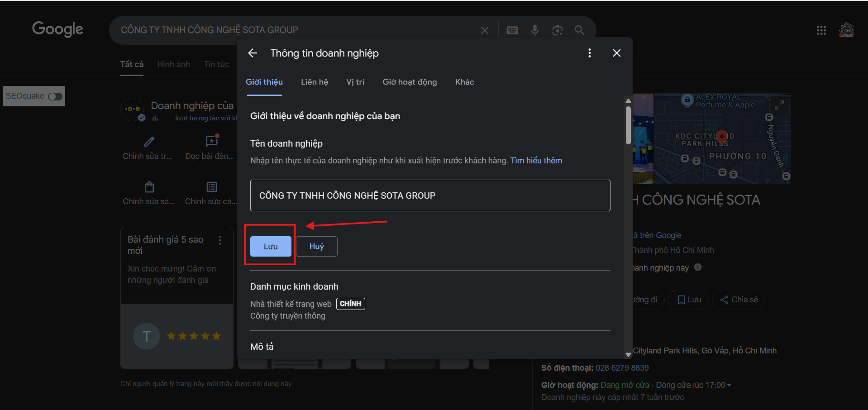The image size is (868, 410).
Task: Click the back arrow in business info dialog
Action: [253, 53]
